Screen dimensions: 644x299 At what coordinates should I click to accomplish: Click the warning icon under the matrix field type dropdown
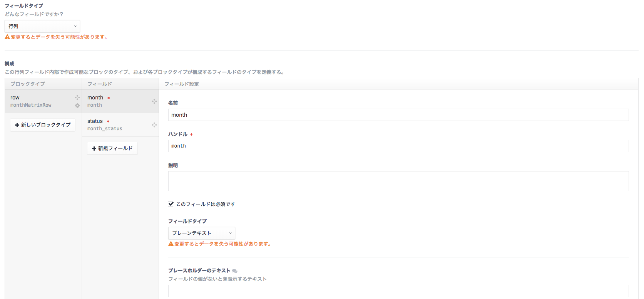click(x=7, y=37)
